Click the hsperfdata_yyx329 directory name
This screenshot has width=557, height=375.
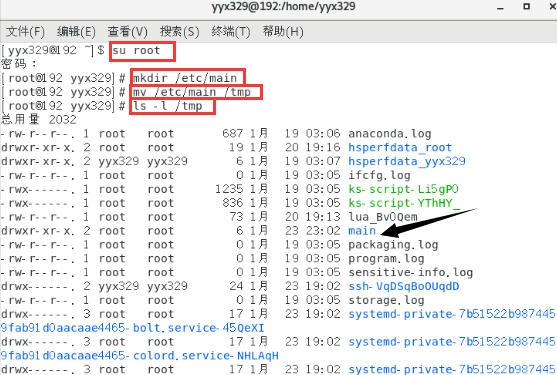coord(407,162)
